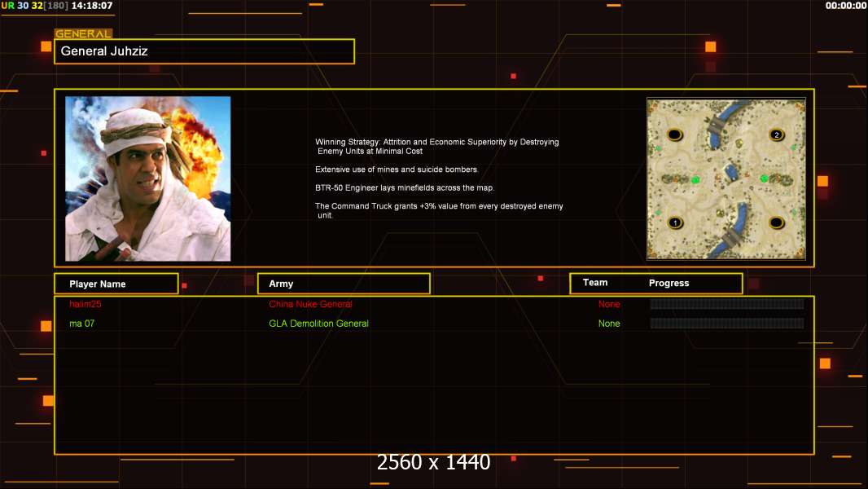The height and width of the screenshot is (489, 868).
Task: Select start position 2 on the map
Action: (777, 134)
